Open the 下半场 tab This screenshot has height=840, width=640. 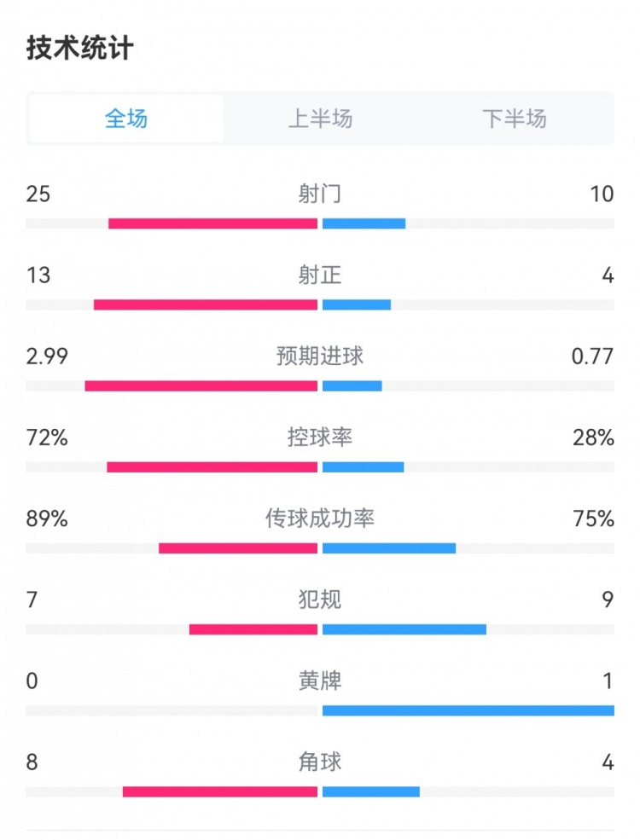514,119
